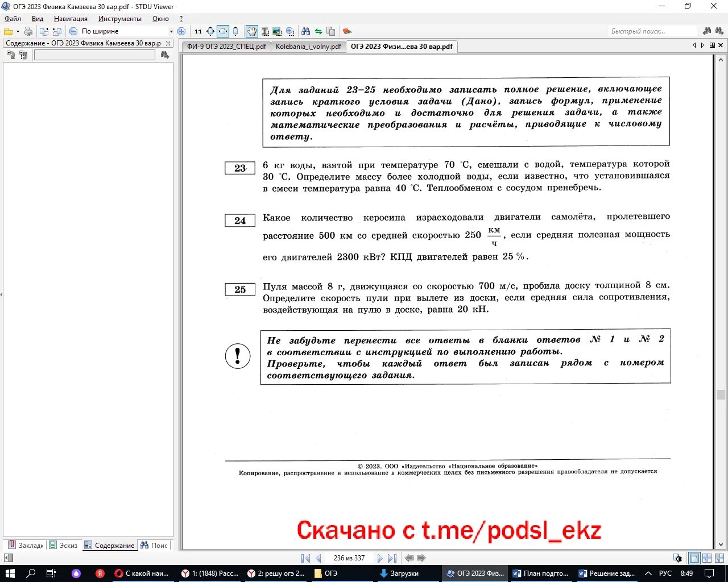Image resolution: width=728 pixels, height=582 pixels.
Task: Open the tab list grid button
Action: (x=712, y=45)
